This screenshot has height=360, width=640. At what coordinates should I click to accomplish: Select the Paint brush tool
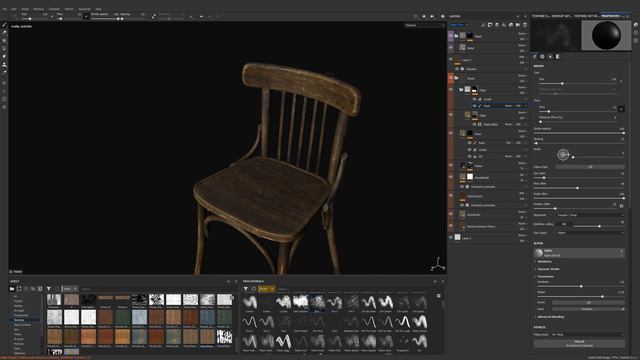(x=4, y=24)
